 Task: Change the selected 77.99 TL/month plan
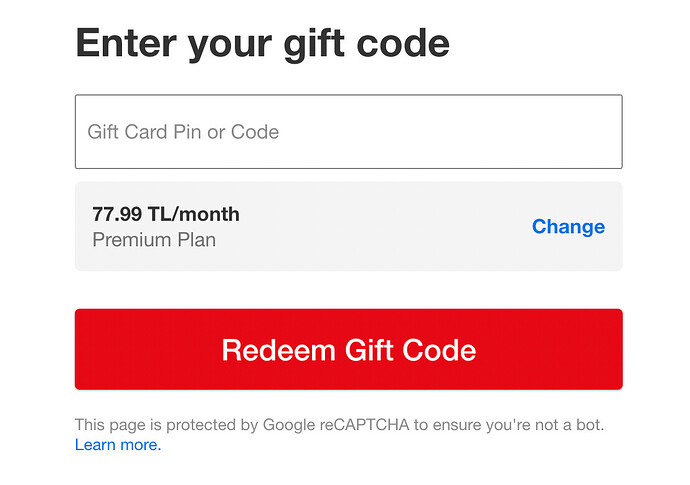pyautogui.click(x=568, y=227)
